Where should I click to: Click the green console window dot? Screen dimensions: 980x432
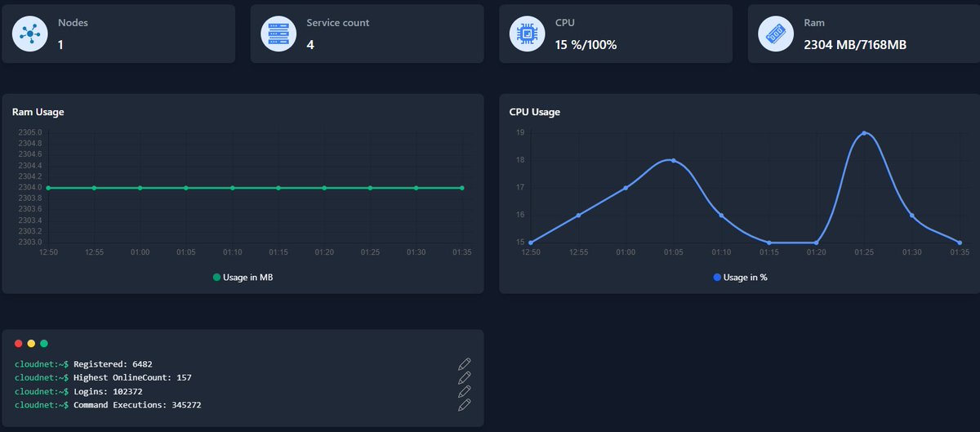click(44, 344)
